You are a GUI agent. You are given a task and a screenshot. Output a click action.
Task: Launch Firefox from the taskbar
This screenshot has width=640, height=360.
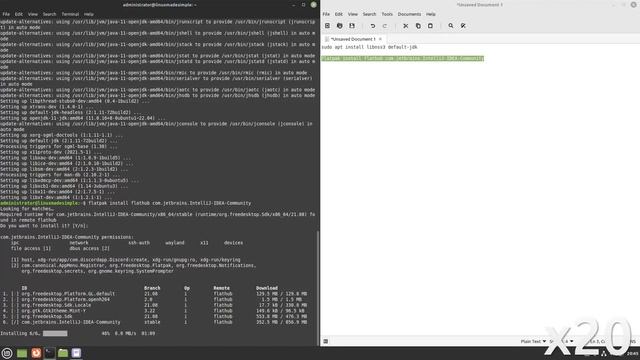click(x=36, y=353)
